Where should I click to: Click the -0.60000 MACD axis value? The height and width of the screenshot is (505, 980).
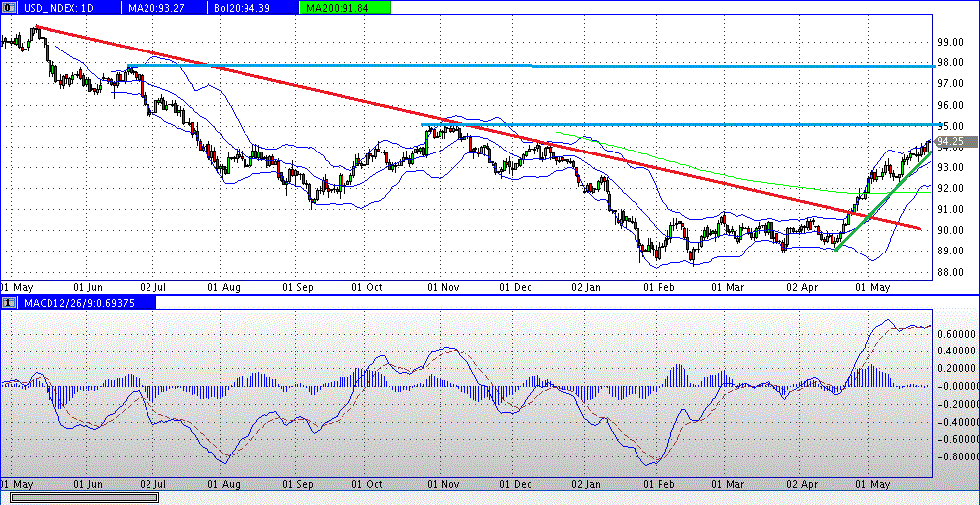coord(957,439)
